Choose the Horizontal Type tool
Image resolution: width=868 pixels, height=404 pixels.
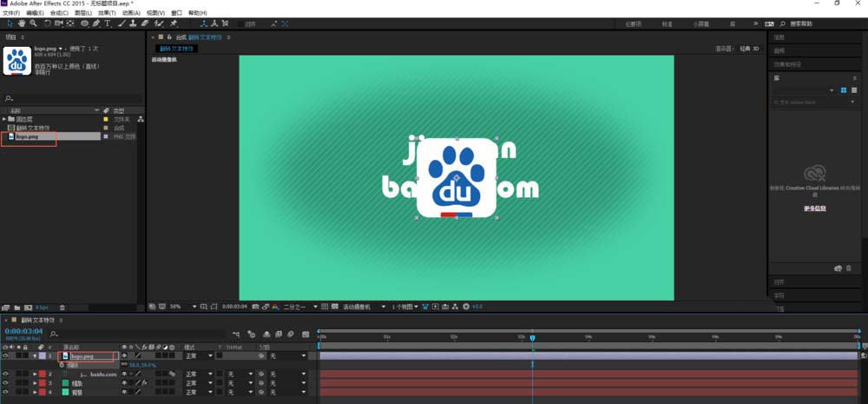(x=108, y=23)
